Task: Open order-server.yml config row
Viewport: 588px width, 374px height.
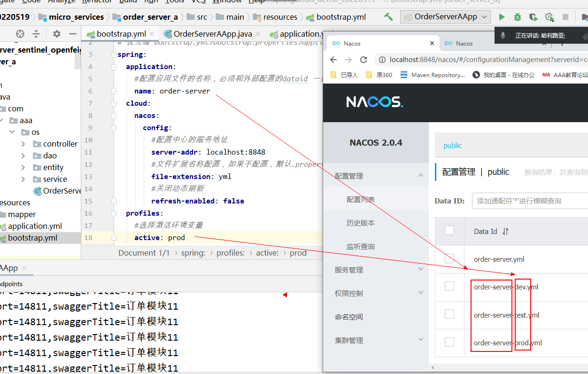Action: coord(499,259)
